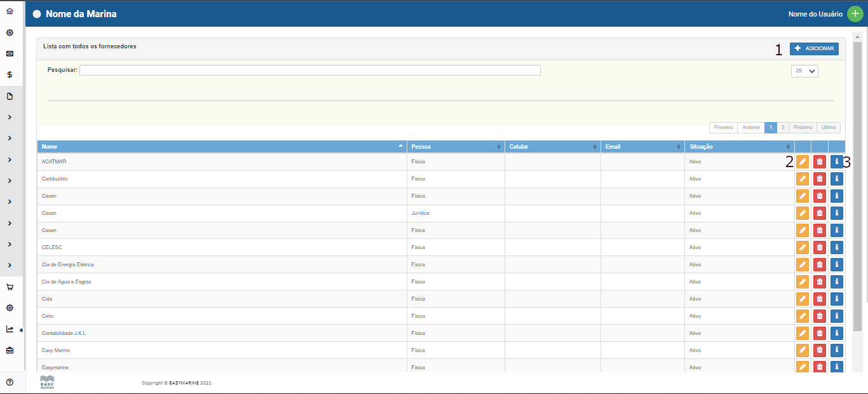The height and width of the screenshot is (394, 868).
Task: Click the green plus icon beside Nome do Usuário
Action: [x=855, y=14]
